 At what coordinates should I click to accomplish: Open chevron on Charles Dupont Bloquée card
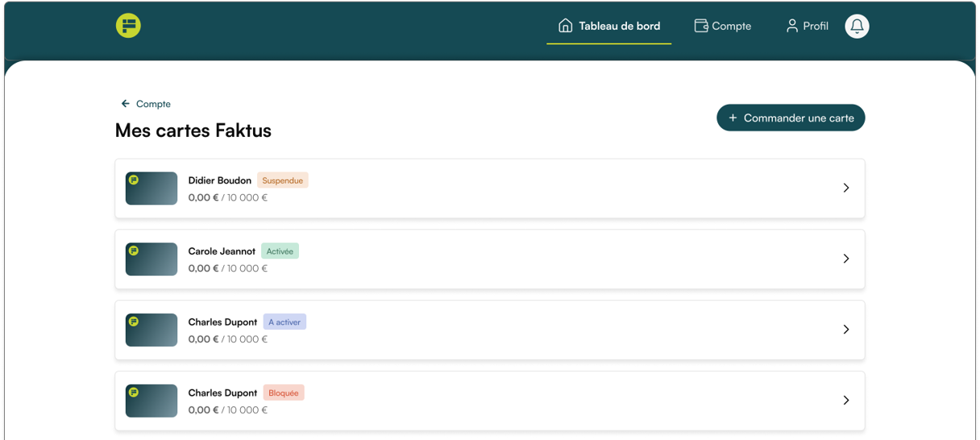click(x=846, y=401)
